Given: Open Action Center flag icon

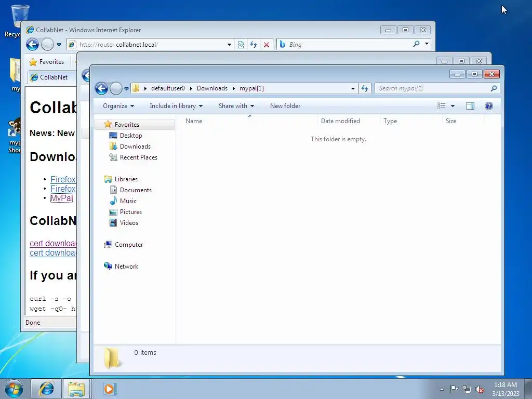Looking at the screenshot, I should click(x=454, y=389).
